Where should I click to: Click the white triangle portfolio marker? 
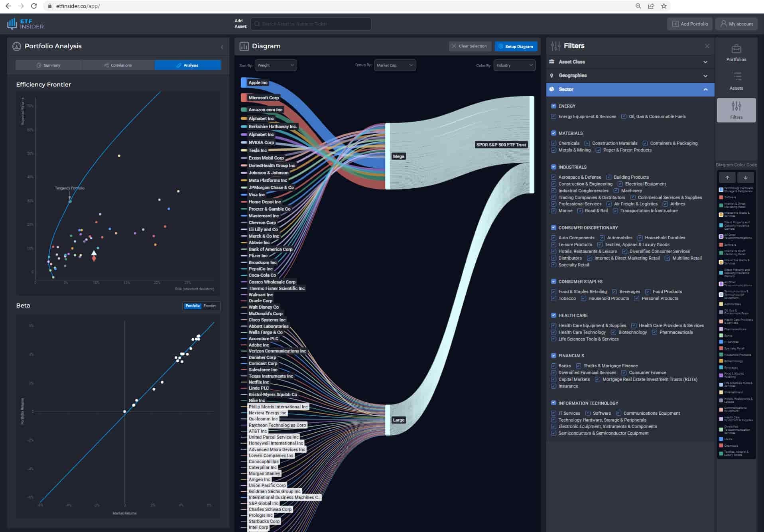click(94, 253)
